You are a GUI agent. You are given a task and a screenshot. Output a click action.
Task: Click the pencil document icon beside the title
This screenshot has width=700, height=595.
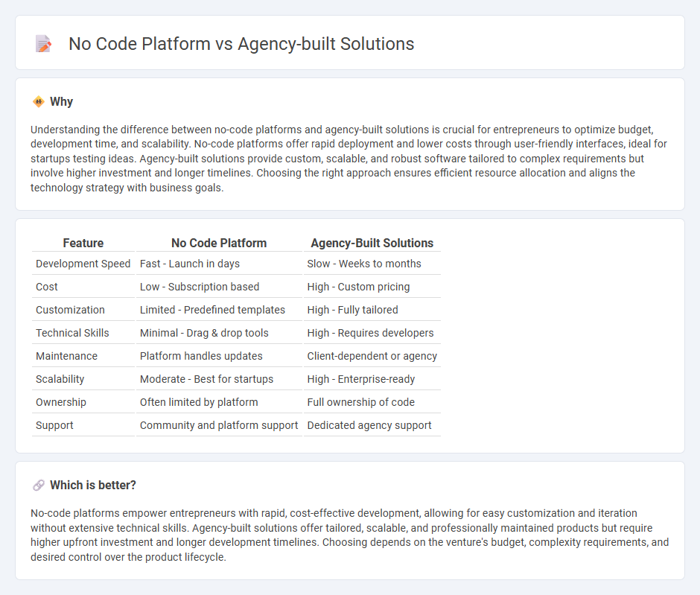(43, 44)
